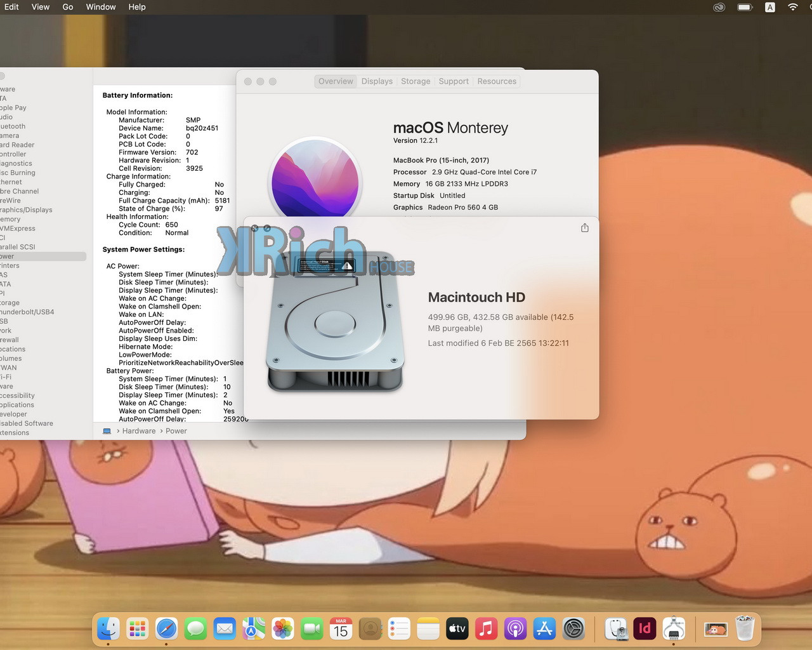Open the Go menu
The width and height of the screenshot is (812, 650).
[68, 7]
